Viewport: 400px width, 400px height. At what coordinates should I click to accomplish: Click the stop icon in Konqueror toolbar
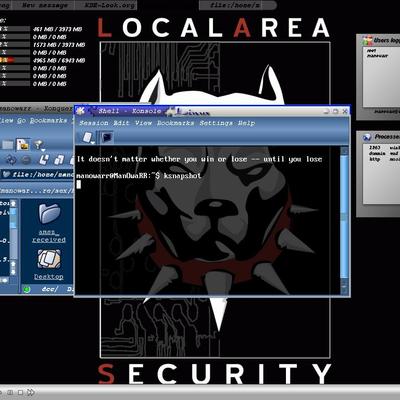point(26,160)
